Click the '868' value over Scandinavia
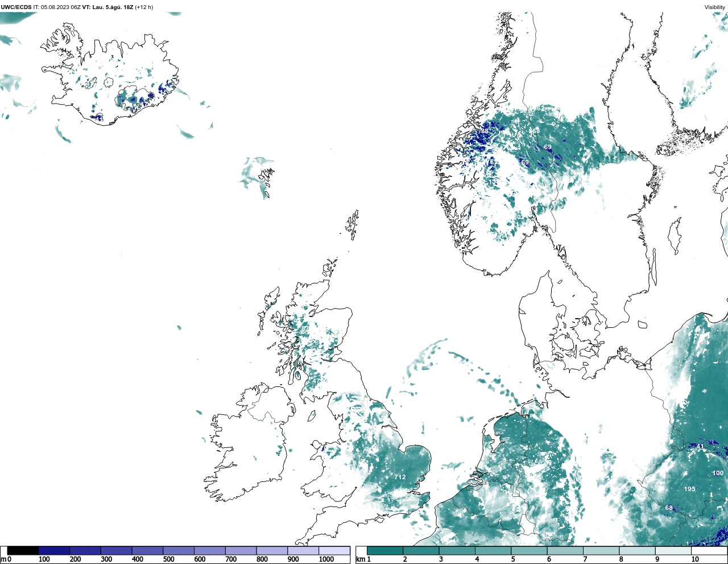This screenshot has height=564, width=728. click(x=534, y=131)
